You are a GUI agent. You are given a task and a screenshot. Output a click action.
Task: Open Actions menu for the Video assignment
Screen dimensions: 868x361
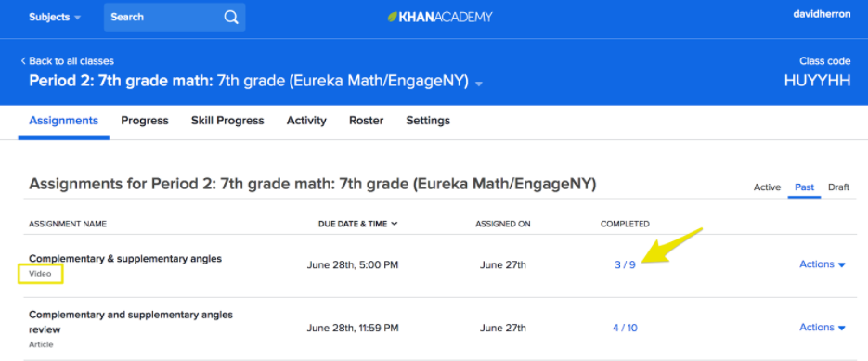pyautogui.click(x=823, y=264)
